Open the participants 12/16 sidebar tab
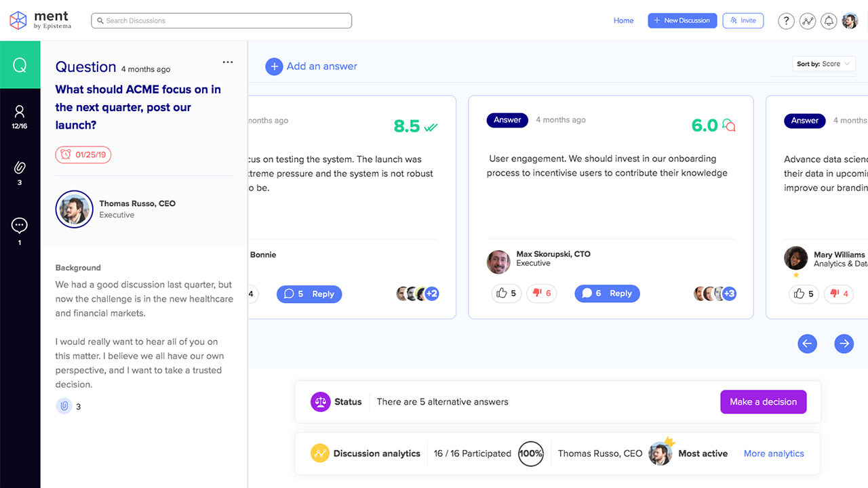Viewport: 868px width, 488px height. tap(20, 117)
